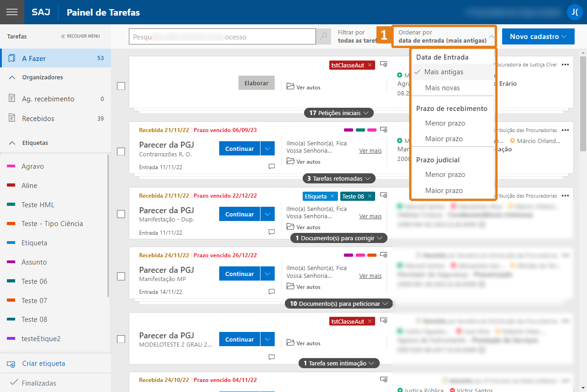Click the search magnifier icon
The image size is (587, 392).
click(x=324, y=37)
